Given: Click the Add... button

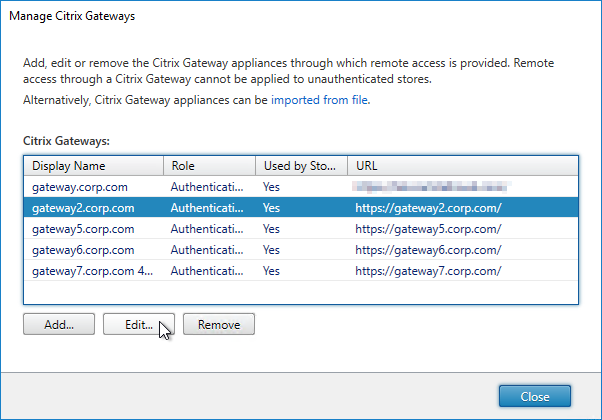Looking at the screenshot, I should point(59,324).
